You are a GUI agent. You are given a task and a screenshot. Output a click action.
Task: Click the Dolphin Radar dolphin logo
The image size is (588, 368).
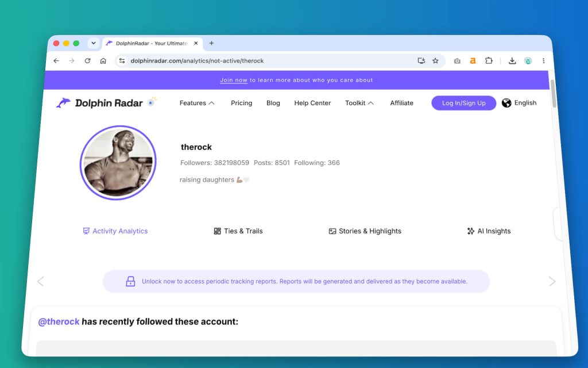(x=63, y=102)
